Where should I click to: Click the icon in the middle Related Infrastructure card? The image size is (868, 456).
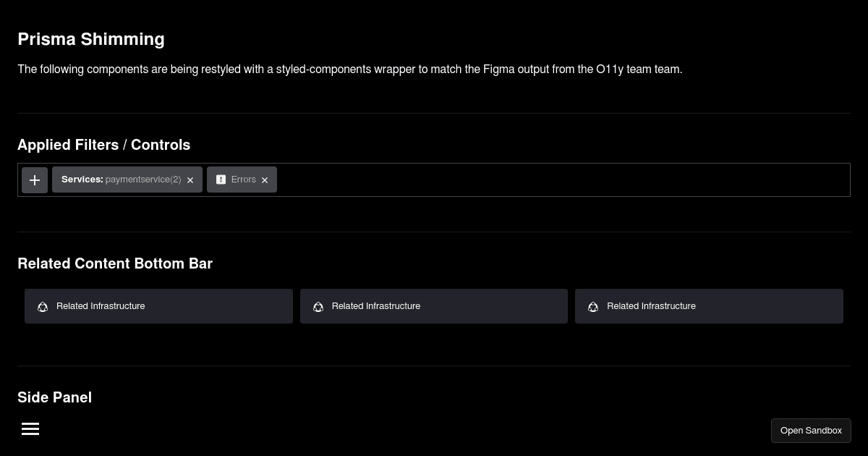(x=318, y=307)
